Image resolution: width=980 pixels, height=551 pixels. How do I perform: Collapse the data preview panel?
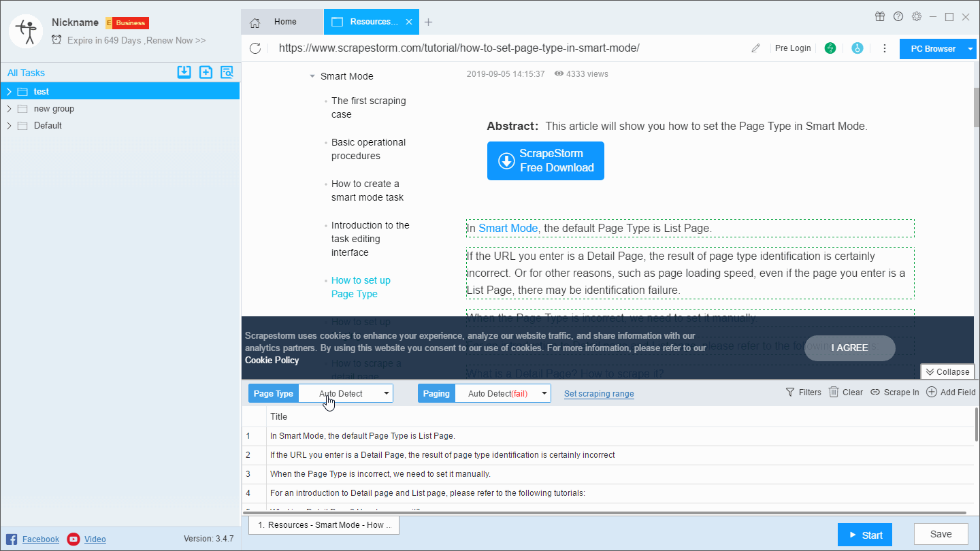click(x=947, y=372)
